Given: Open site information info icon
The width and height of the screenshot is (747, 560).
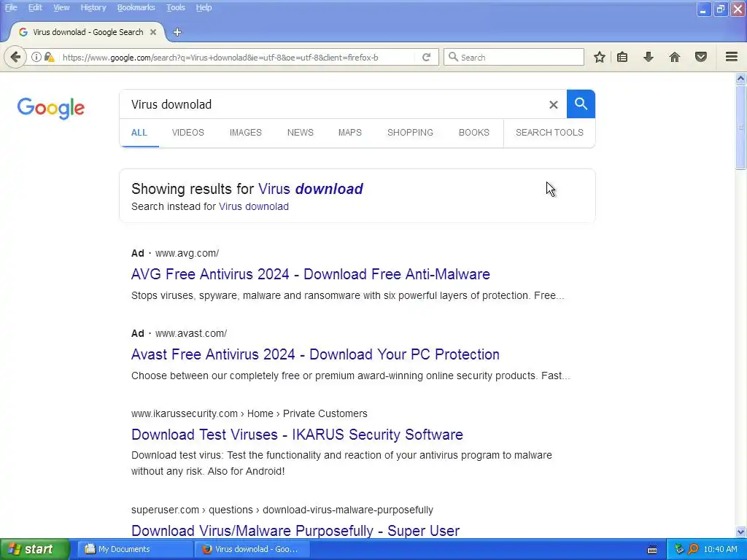Looking at the screenshot, I should (x=36, y=57).
